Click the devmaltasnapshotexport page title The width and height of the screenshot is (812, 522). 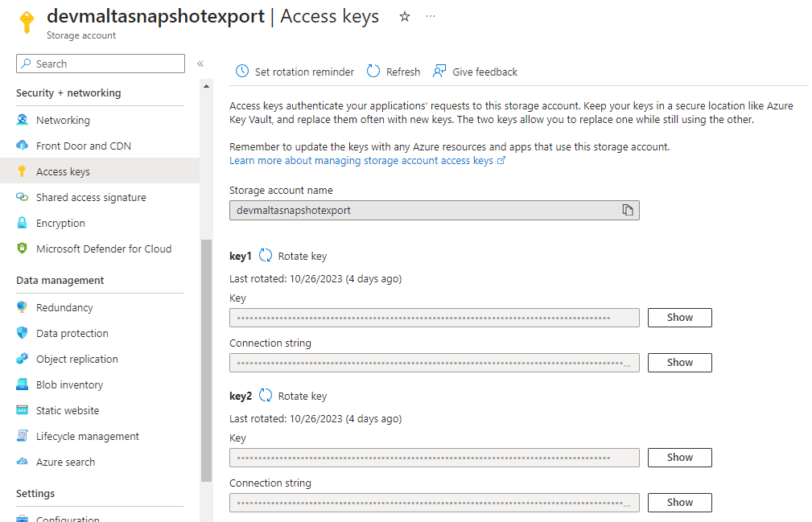tap(155, 17)
